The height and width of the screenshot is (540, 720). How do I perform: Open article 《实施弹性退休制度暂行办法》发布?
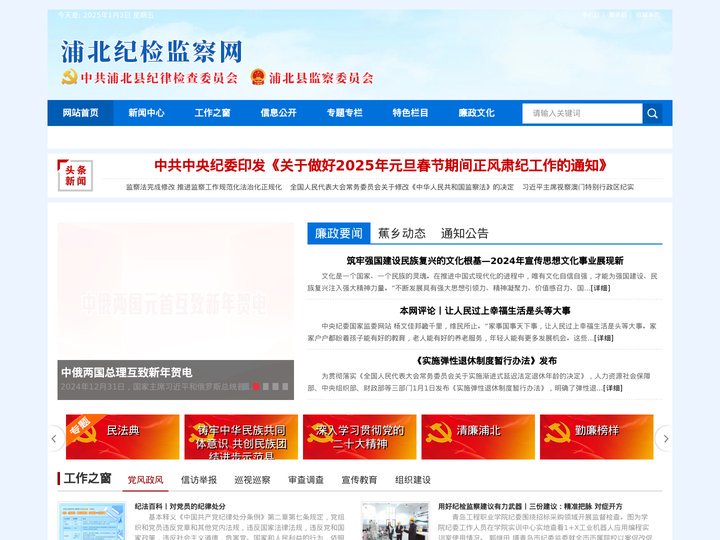pos(485,361)
